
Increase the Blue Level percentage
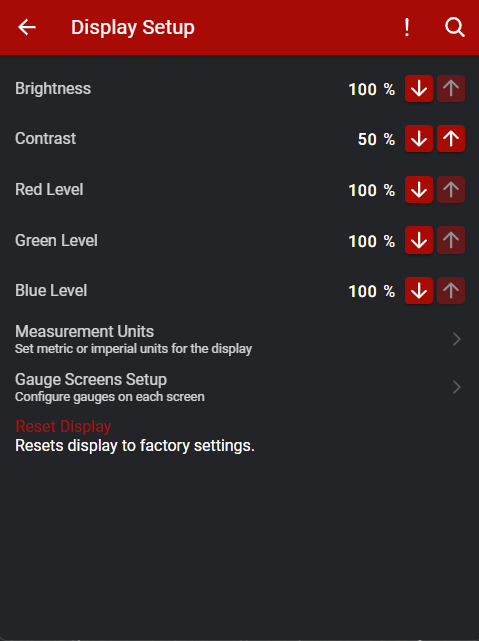451,290
